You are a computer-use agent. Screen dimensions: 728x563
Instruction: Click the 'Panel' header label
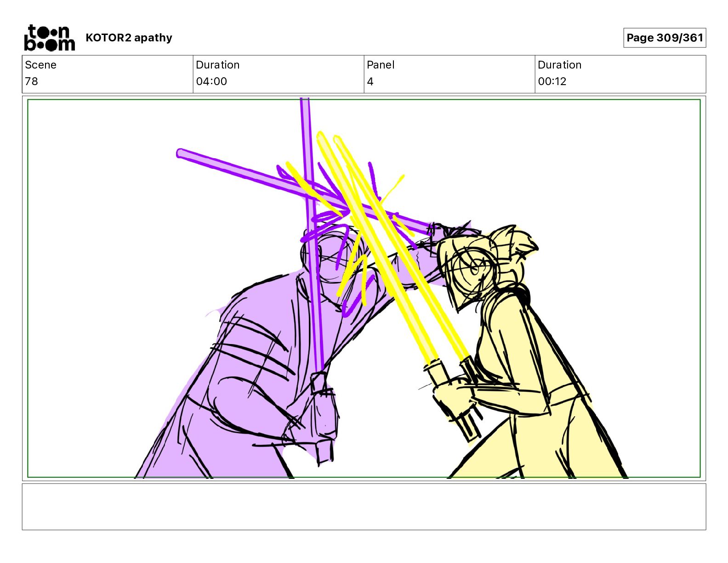(381, 65)
